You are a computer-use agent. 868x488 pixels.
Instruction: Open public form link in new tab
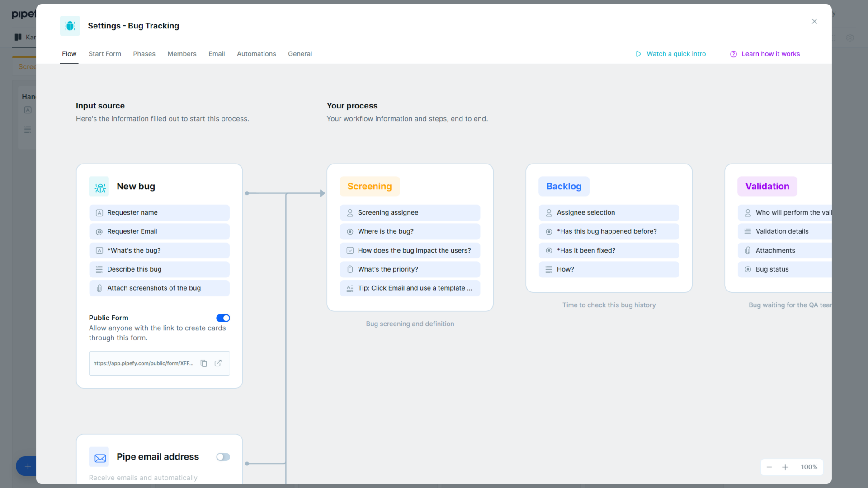click(x=218, y=363)
